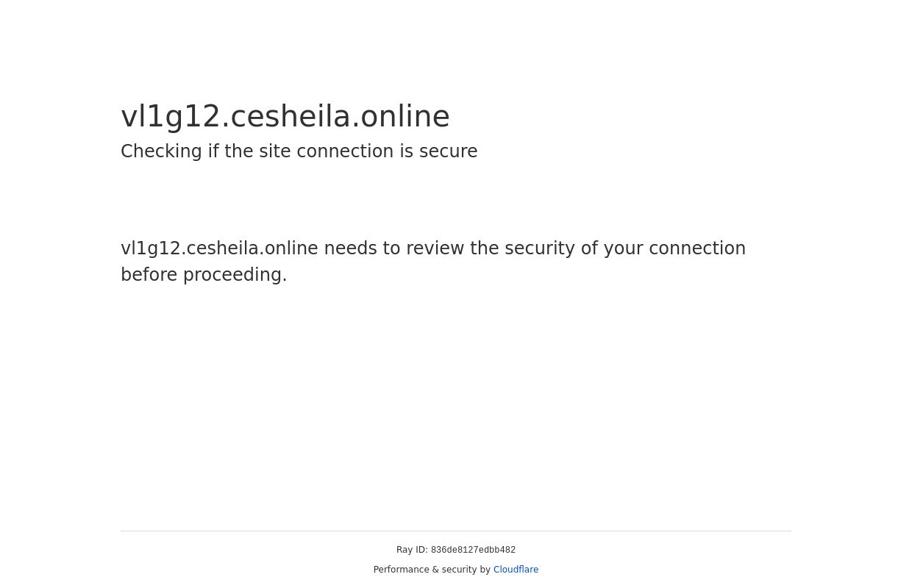912x588 pixels.
Task: Click the 'Checking if the site connection is secure' subheading
Action: pyautogui.click(x=299, y=151)
